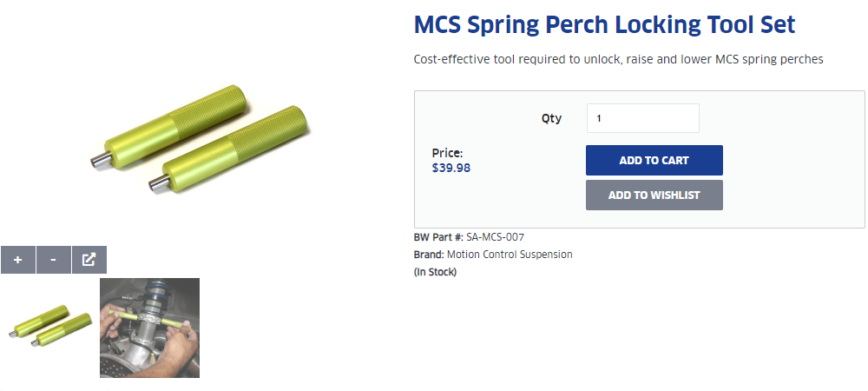Click the Motion Control Suspension brand name
Viewport: 868px width, 391px height.
pos(510,255)
